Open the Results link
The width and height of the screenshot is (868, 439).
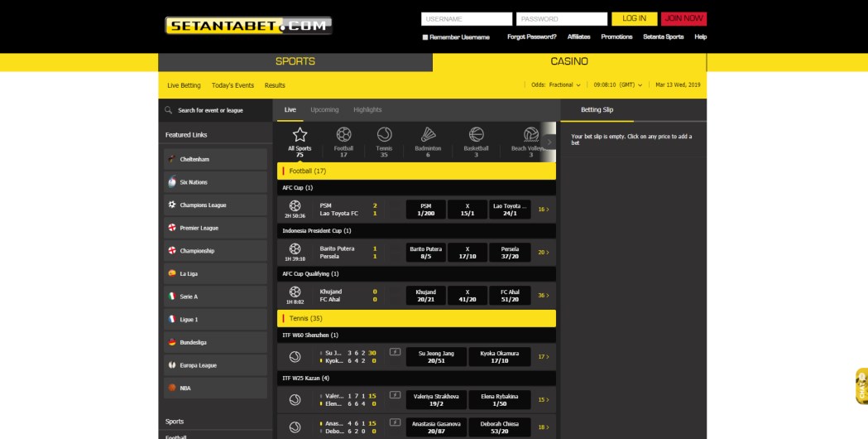(x=275, y=85)
